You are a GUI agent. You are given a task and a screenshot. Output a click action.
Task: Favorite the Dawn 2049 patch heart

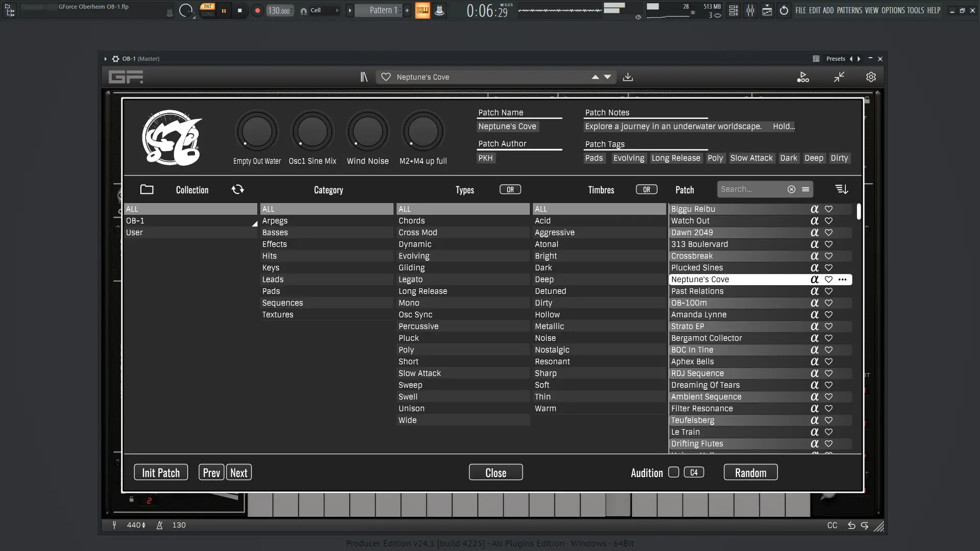click(828, 233)
